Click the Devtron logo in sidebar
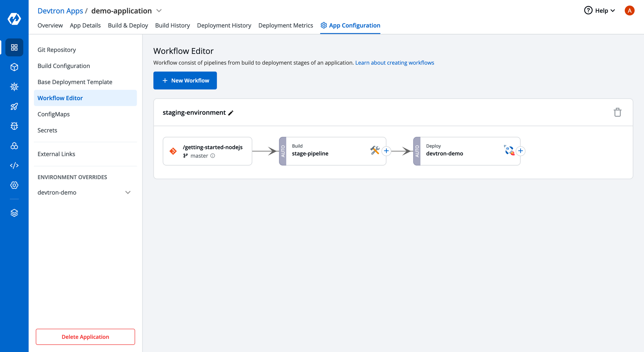The height and width of the screenshot is (352, 644). (x=14, y=19)
